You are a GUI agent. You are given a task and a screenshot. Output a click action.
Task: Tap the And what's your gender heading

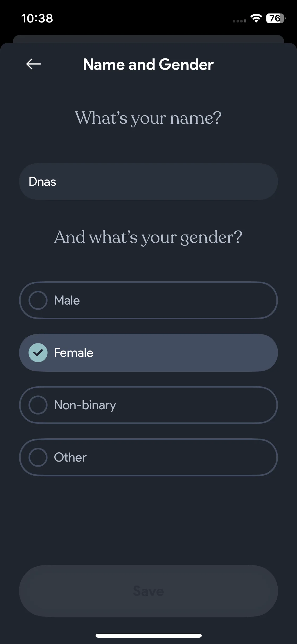coord(148,237)
